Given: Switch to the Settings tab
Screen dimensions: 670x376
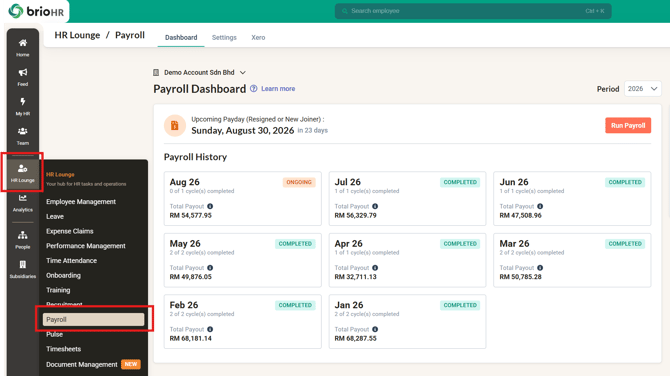Looking at the screenshot, I should (x=224, y=38).
